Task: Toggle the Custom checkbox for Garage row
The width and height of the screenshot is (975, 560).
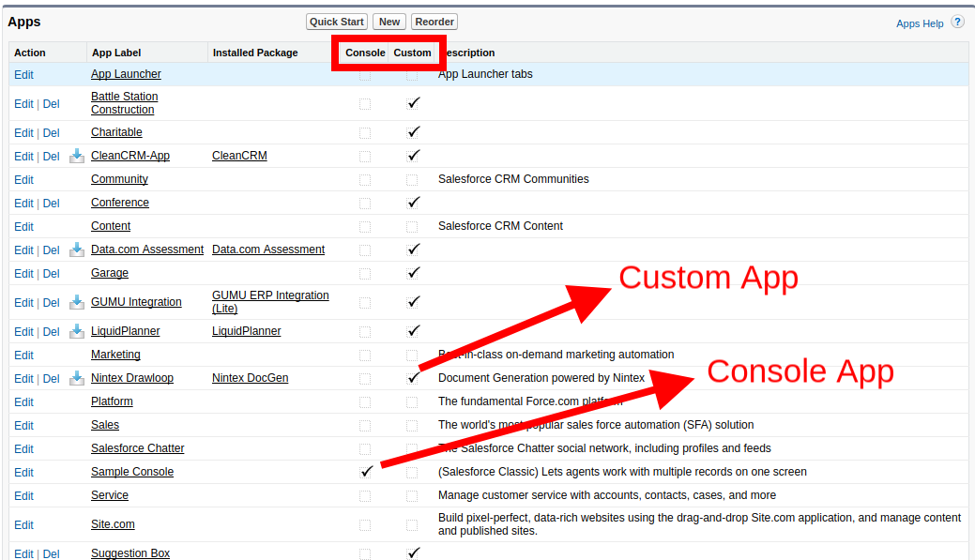Action: coord(412,273)
